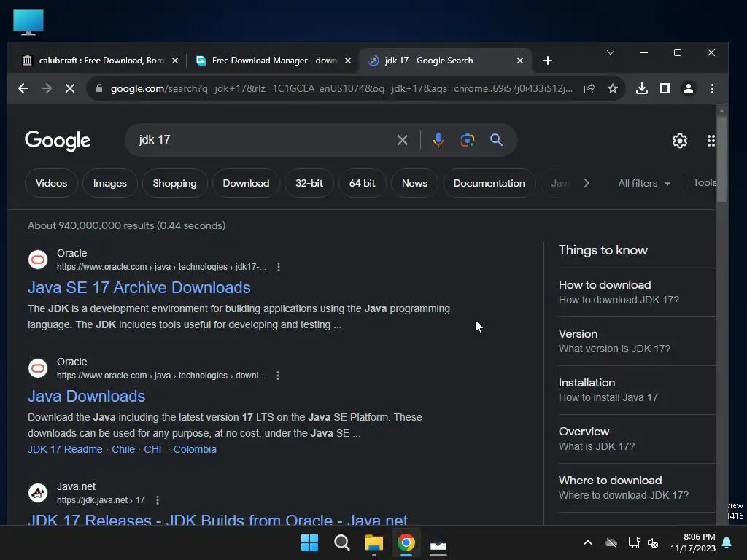Open Free Download Manager taskbar icon
The width and height of the screenshot is (747, 560).
[x=438, y=542]
